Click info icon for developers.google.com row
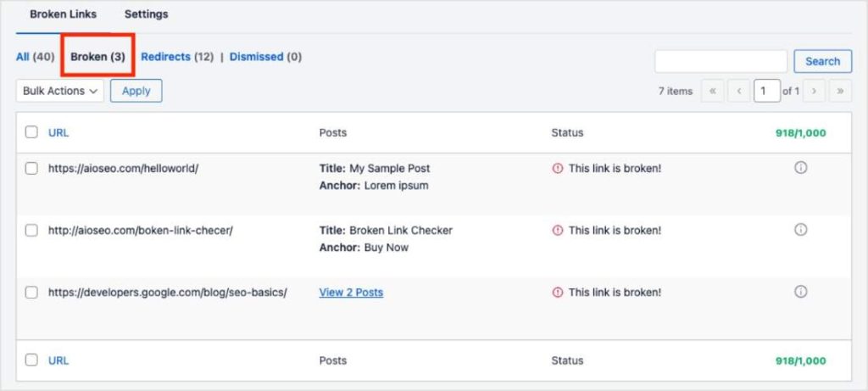Viewport: 868px width, 391px height. click(x=800, y=292)
